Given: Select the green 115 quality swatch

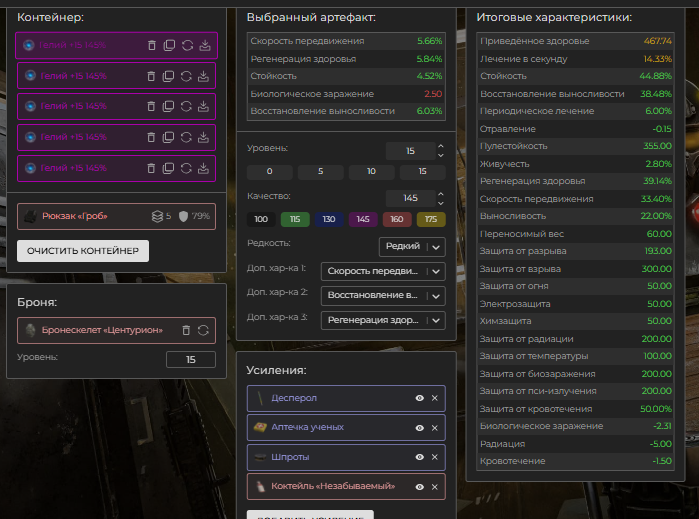Looking at the screenshot, I should click(x=295, y=219).
